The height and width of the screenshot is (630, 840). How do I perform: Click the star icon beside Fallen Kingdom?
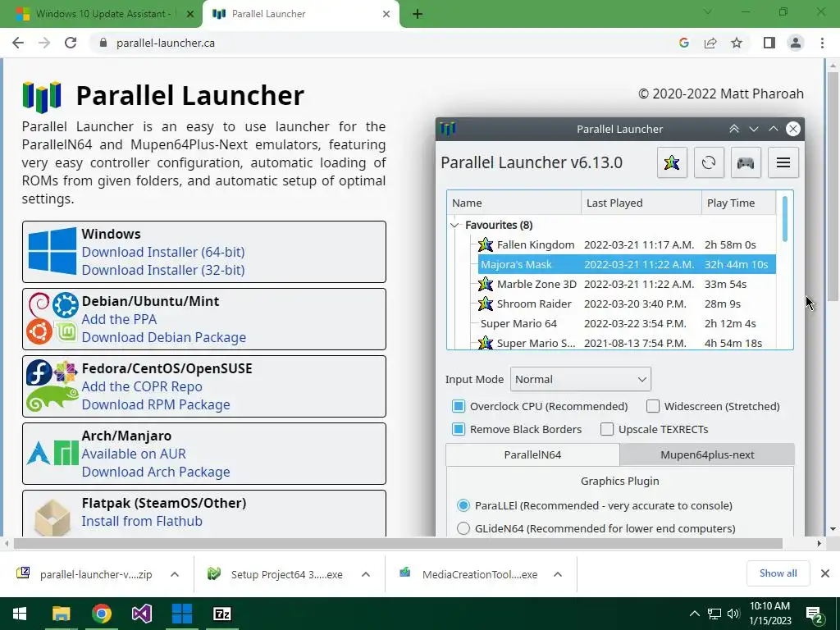[486, 244]
